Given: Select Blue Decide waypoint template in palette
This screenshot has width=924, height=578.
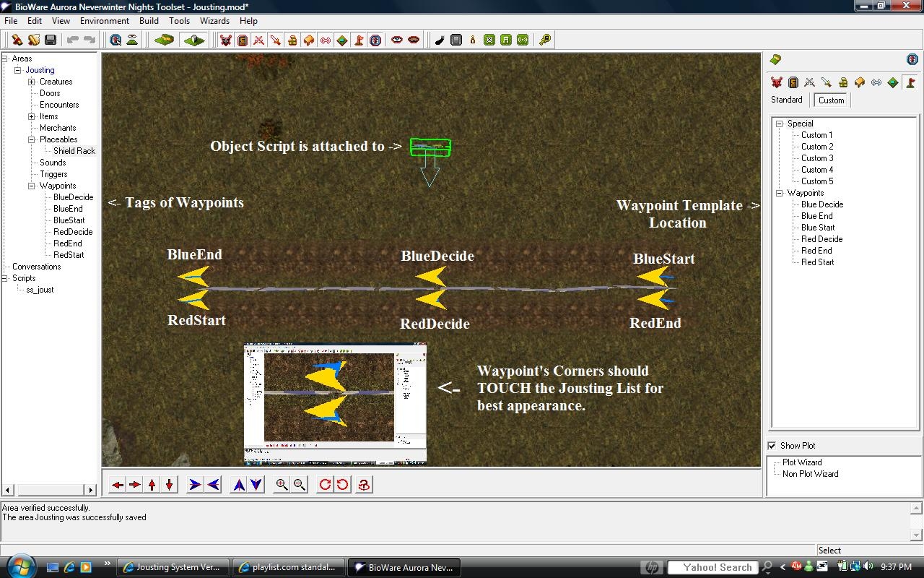Looking at the screenshot, I should pos(821,204).
